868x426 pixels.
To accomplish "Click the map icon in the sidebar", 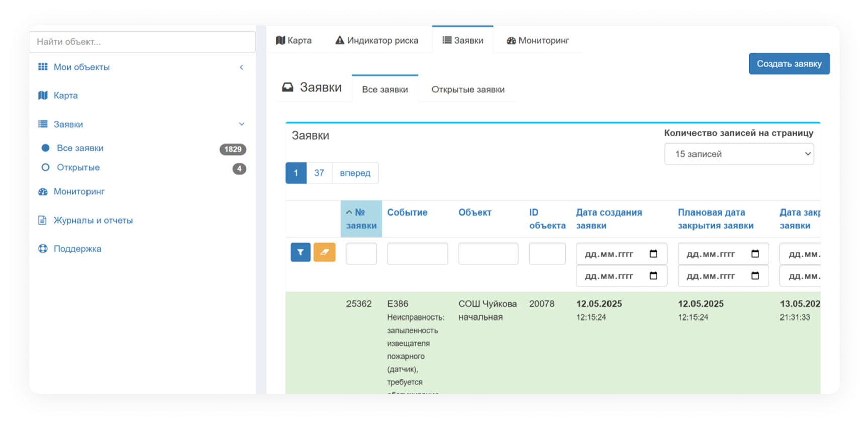I will [x=43, y=95].
